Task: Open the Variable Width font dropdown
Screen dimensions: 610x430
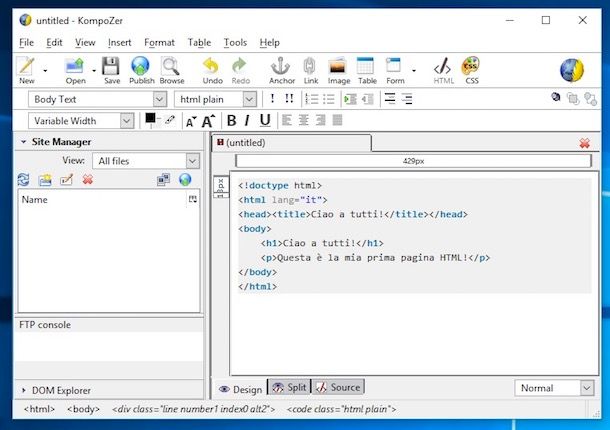Action: 81,121
